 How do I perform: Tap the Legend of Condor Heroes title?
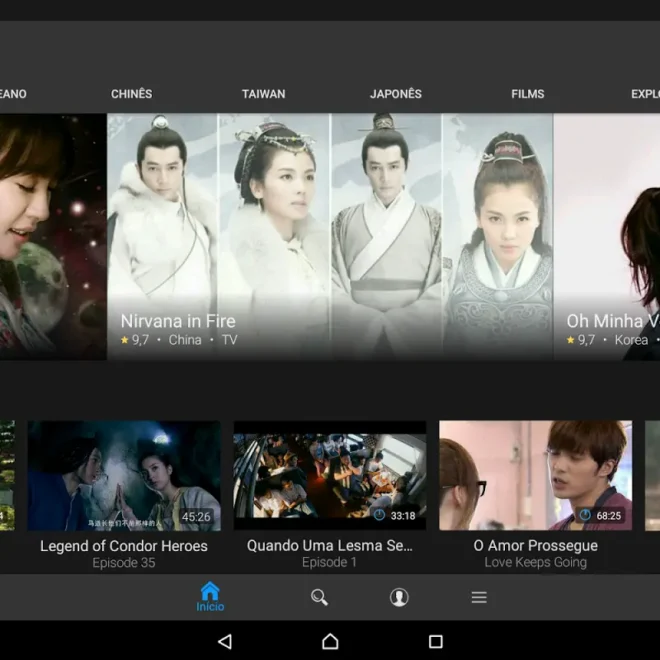124,546
